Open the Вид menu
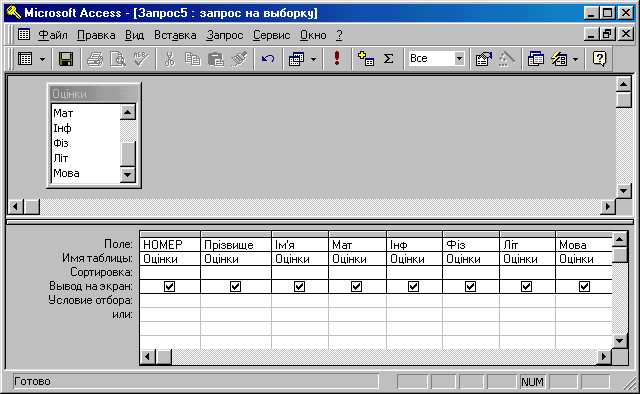This screenshot has height=394, width=640. [x=134, y=36]
